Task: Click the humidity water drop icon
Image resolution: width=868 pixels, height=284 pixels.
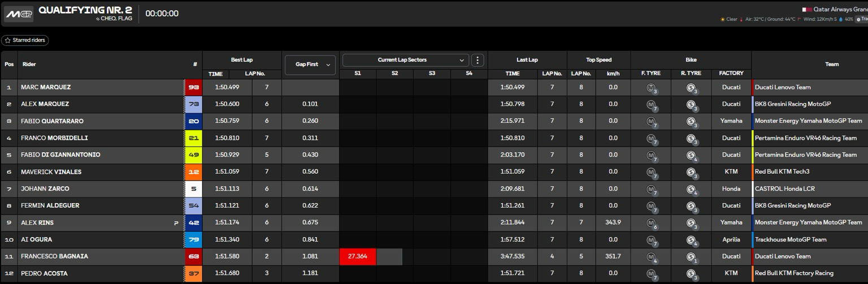Action: click(841, 19)
